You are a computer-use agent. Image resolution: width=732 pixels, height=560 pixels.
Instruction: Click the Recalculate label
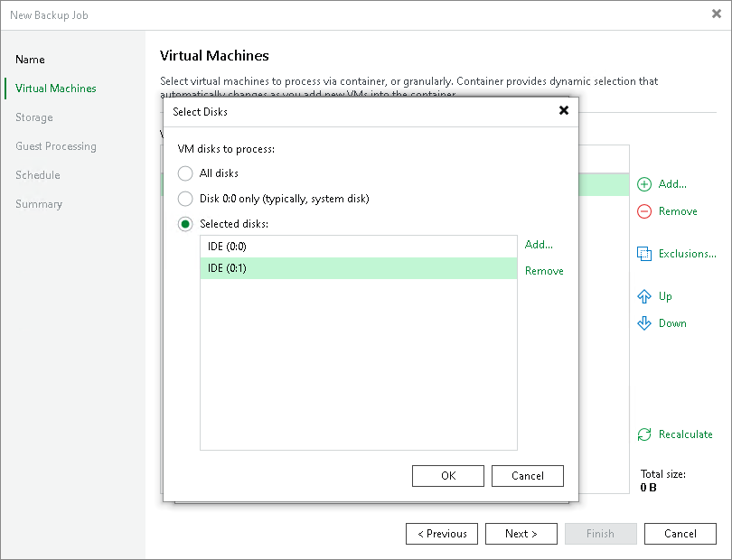685,434
